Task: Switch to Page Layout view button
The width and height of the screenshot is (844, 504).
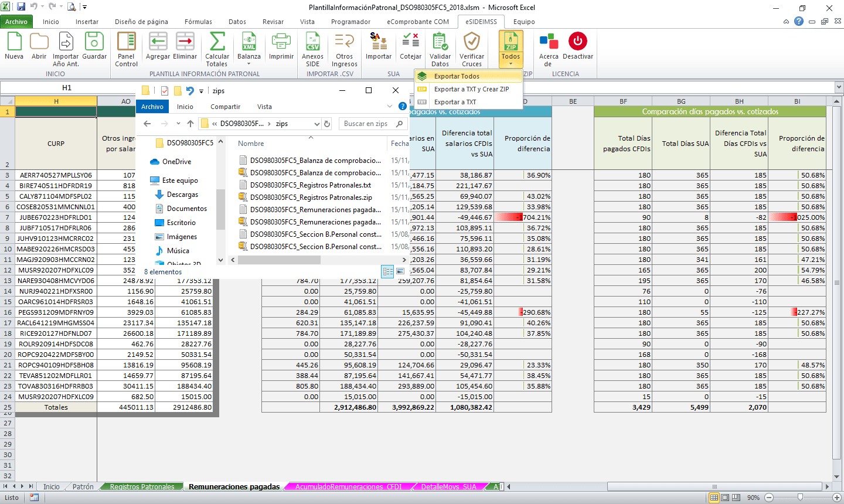Action: [725, 498]
